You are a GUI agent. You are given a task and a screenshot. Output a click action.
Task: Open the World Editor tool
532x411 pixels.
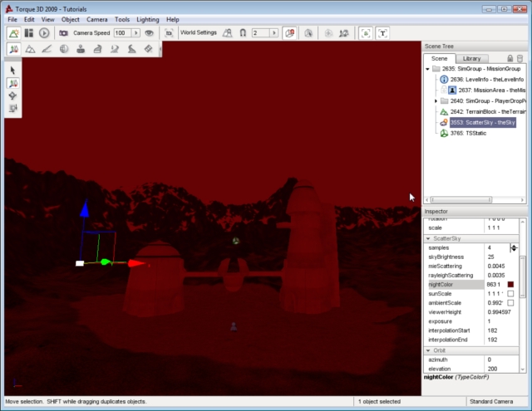14,33
